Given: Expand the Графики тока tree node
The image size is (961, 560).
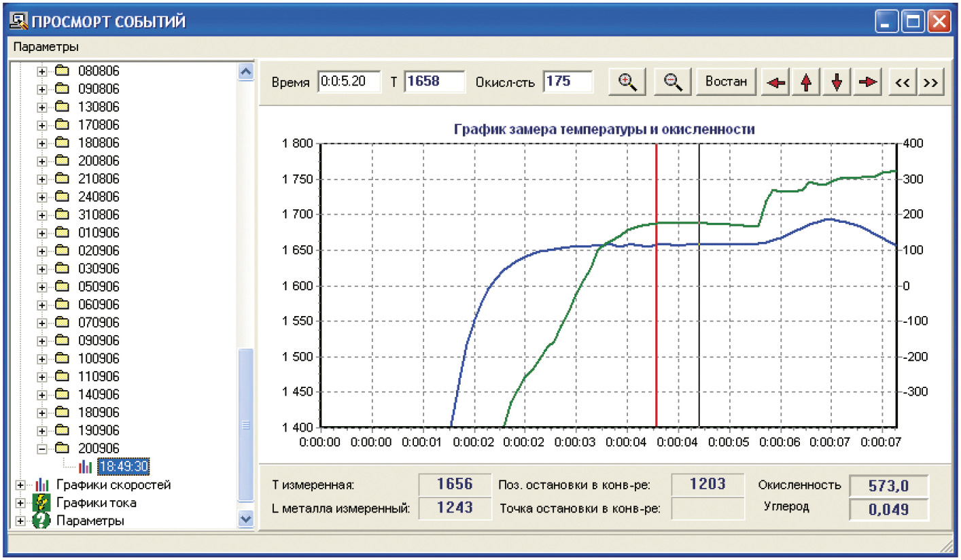Looking at the screenshot, I should pos(19,504).
